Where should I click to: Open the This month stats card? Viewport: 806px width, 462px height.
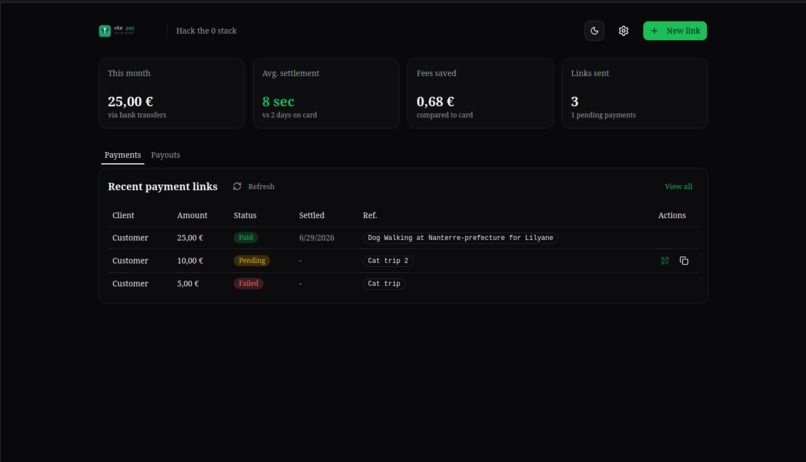pos(172,93)
